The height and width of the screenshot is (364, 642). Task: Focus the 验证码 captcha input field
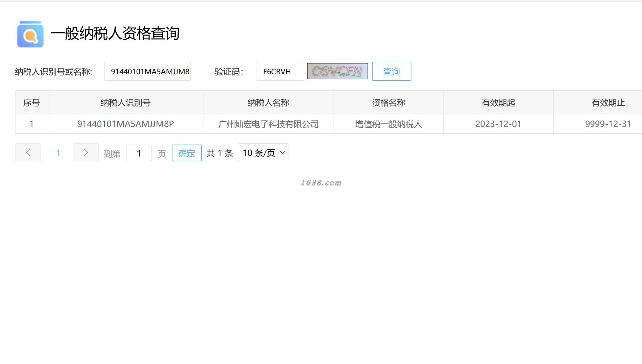tap(280, 71)
